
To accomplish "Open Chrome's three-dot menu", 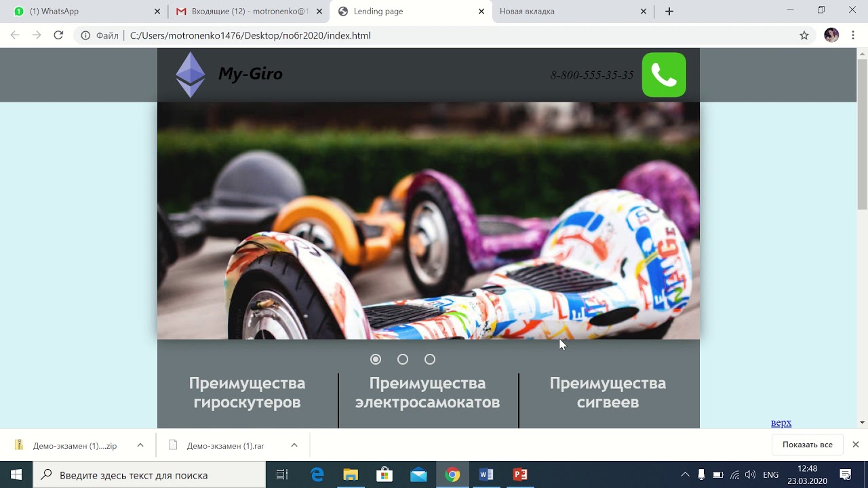I will click(x=853, y=35).
